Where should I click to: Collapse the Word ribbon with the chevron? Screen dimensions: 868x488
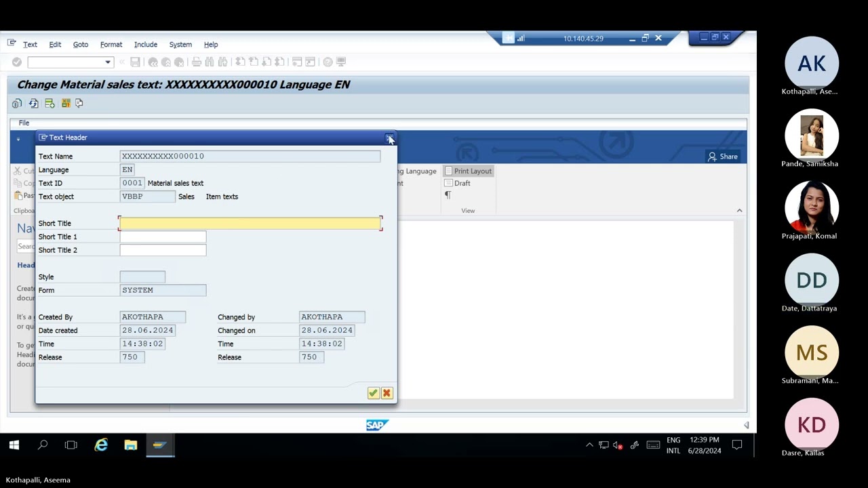pos(739,210)
